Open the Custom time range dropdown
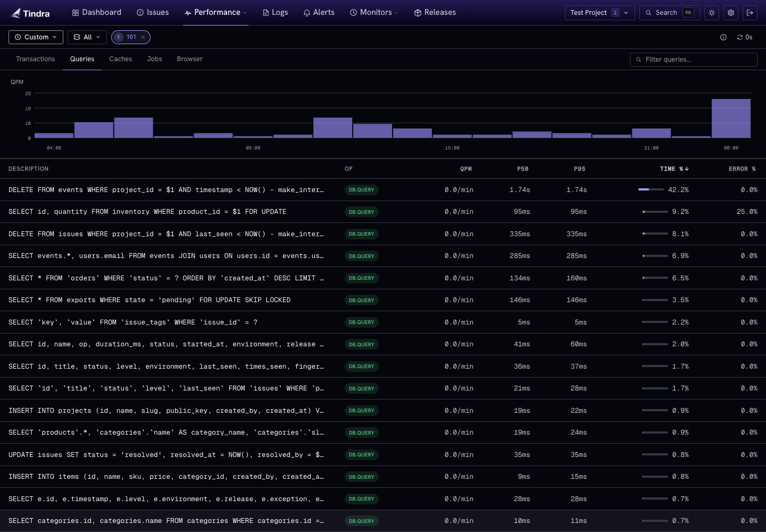Image resolution: width=766 pixels, height=532 pixels. pyautogui.click(x=36, y=37)
